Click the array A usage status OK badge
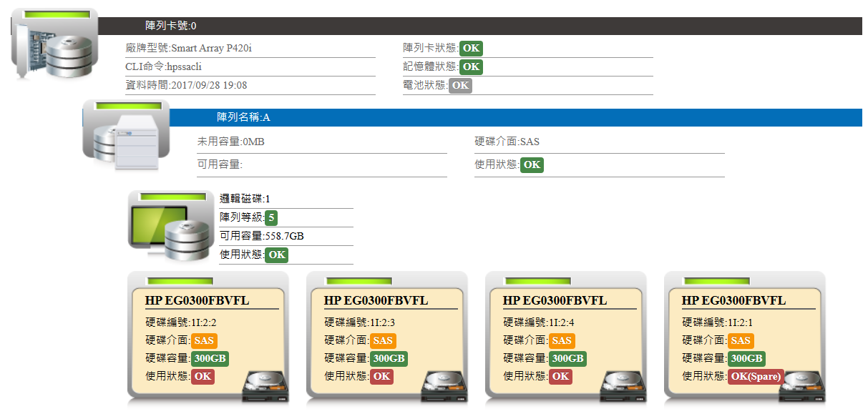This screenshot has height=419, width=868. pyautogui.click(x=531, y=165)
